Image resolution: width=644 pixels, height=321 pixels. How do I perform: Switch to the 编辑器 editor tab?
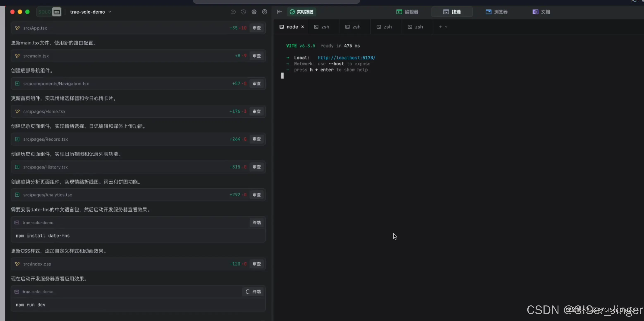407,12
